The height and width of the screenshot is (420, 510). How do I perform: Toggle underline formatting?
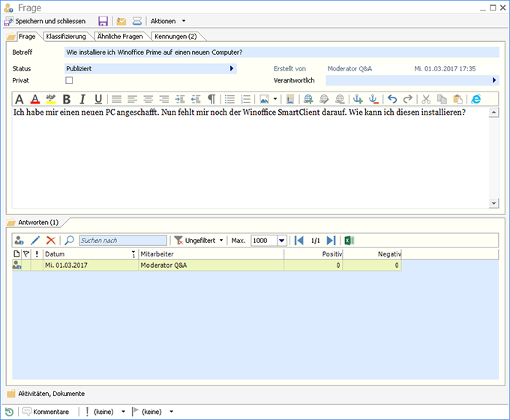(98, 99)
